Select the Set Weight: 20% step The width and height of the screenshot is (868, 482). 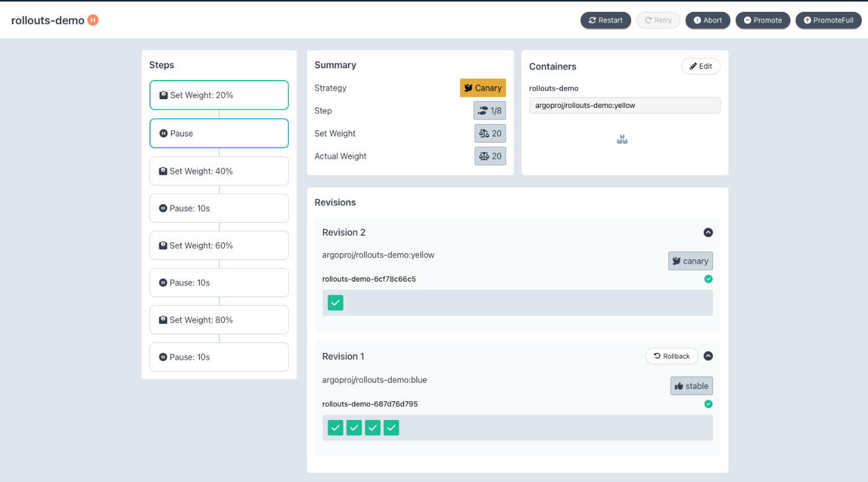219,95
